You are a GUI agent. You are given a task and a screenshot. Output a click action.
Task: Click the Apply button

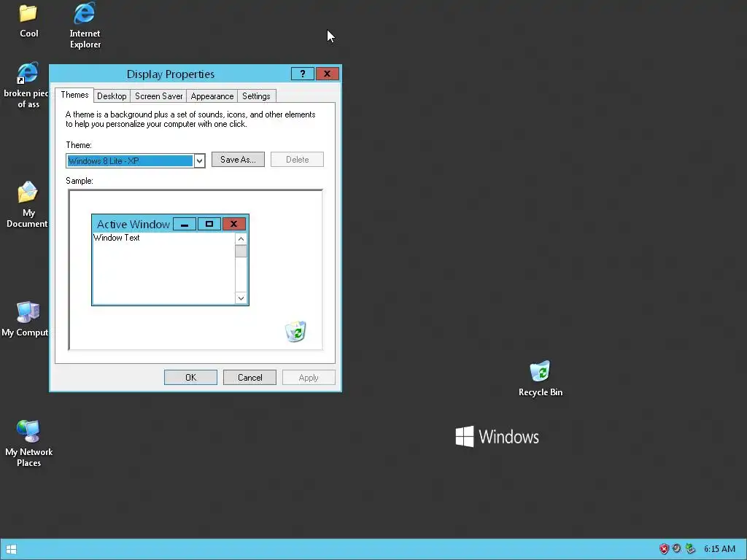309,378
